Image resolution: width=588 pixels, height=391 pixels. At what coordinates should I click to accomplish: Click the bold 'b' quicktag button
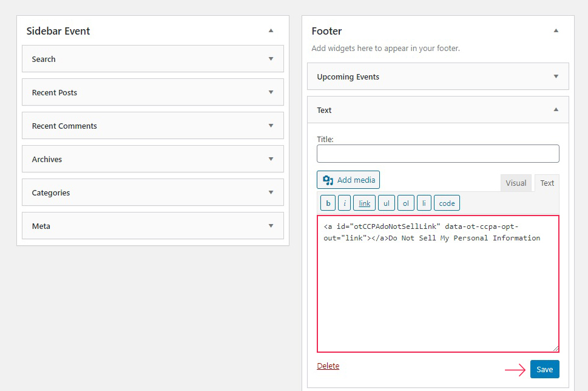tap(328, 203)
